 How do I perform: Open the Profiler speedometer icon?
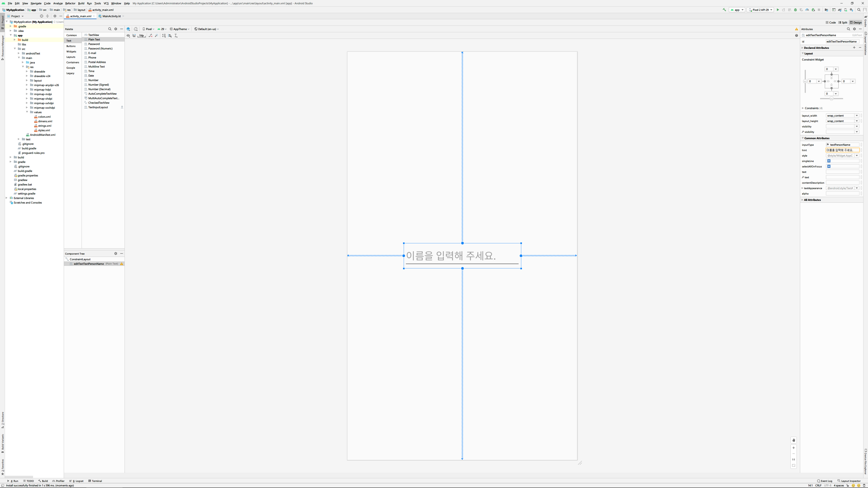[807, 10]
